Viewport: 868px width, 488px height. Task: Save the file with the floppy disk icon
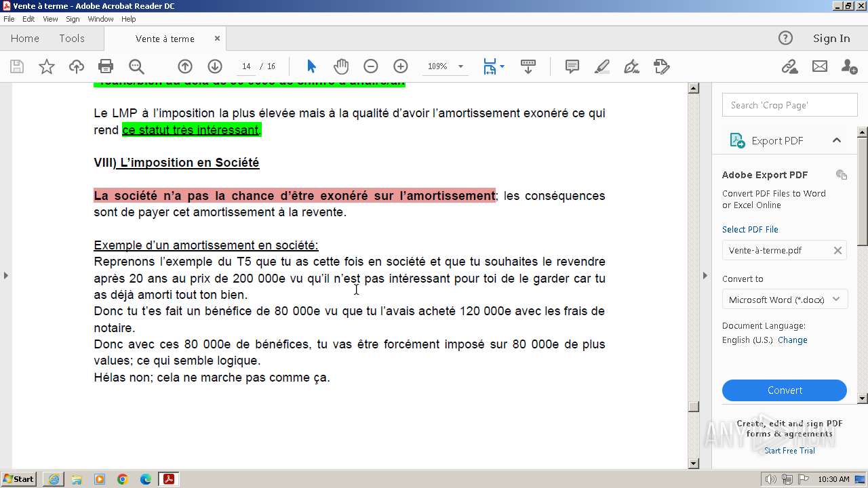coord(17,66)
